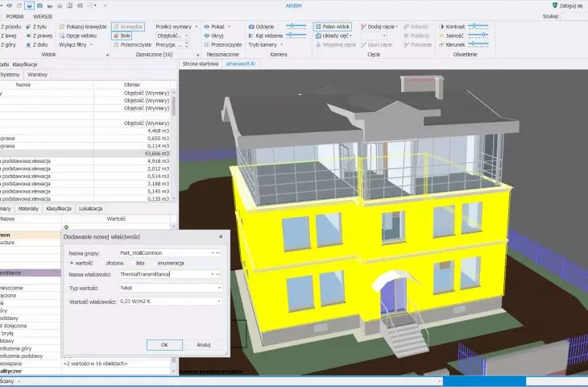Click the Kierunek light direction icon

pyautogui.click(x=441, y=44)
